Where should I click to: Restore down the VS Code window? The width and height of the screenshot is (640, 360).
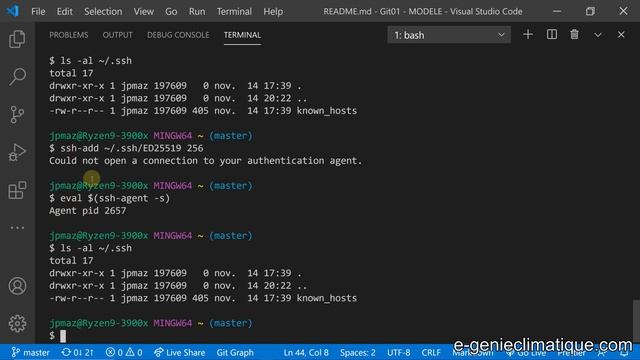[590, 11]
